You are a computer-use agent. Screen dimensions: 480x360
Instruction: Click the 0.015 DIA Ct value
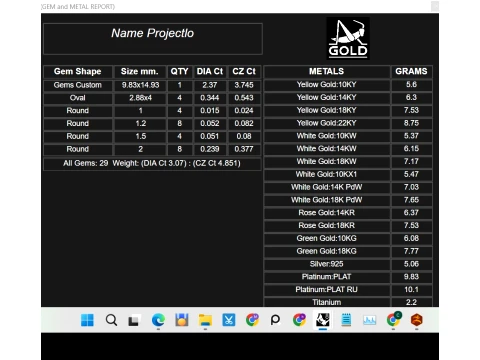(210, 111)
